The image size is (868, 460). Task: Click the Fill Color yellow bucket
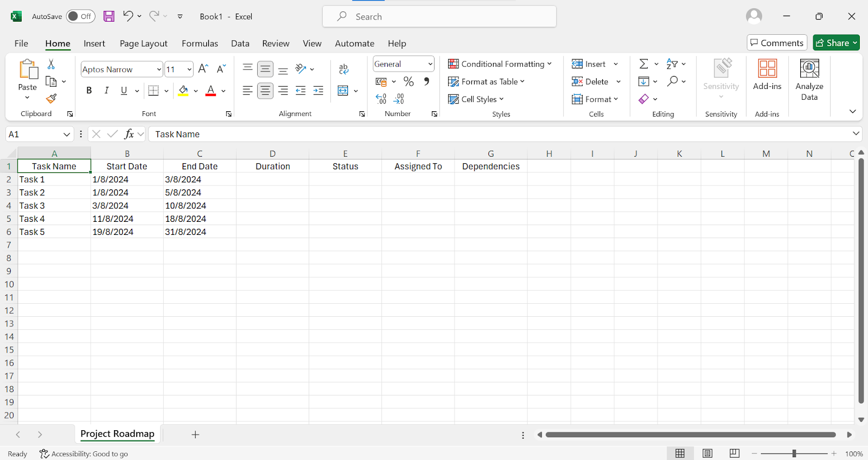pos(183,91)
